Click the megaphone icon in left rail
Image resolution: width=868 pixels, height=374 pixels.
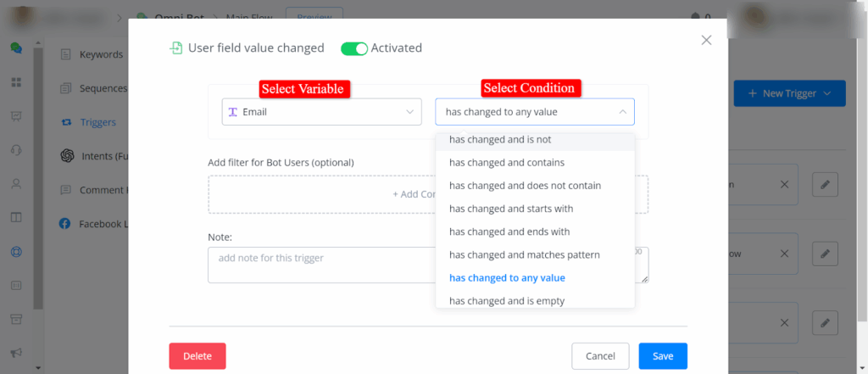[x=15, y=353]
